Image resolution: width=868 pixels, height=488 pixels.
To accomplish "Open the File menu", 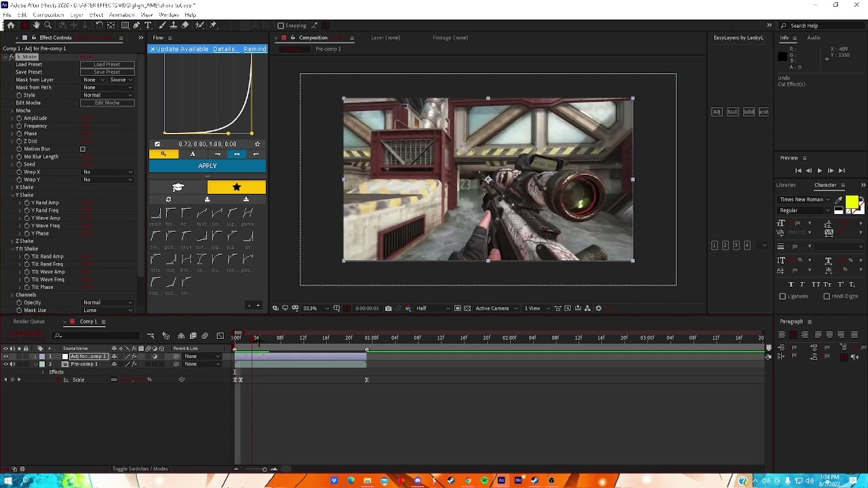I will (x=7, y=15).
